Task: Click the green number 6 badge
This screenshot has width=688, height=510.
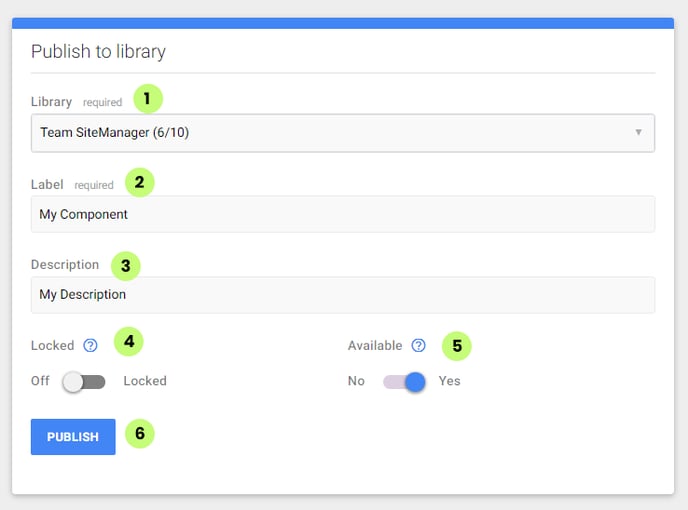Action: click(x=140, y=434)
